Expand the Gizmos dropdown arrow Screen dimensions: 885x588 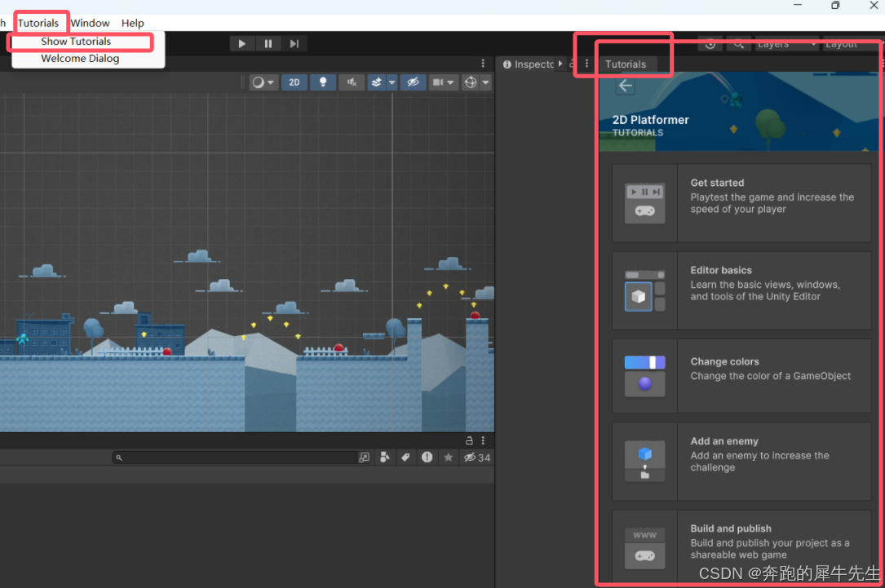485,82
